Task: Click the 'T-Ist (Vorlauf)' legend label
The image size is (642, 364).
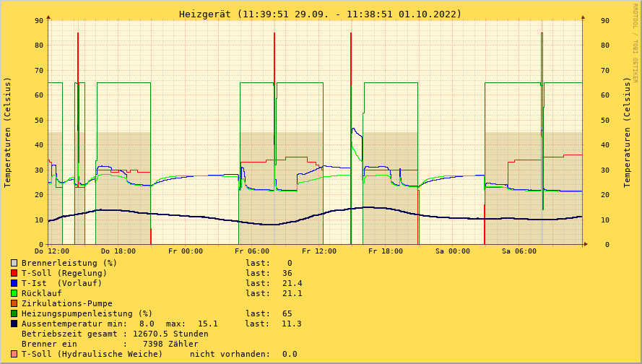Action: (62, 283)
